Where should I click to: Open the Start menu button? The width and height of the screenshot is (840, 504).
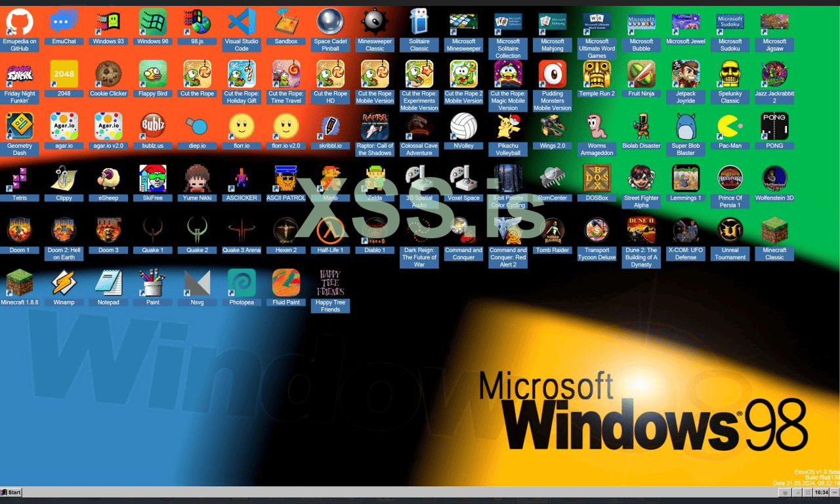(11, 492)
